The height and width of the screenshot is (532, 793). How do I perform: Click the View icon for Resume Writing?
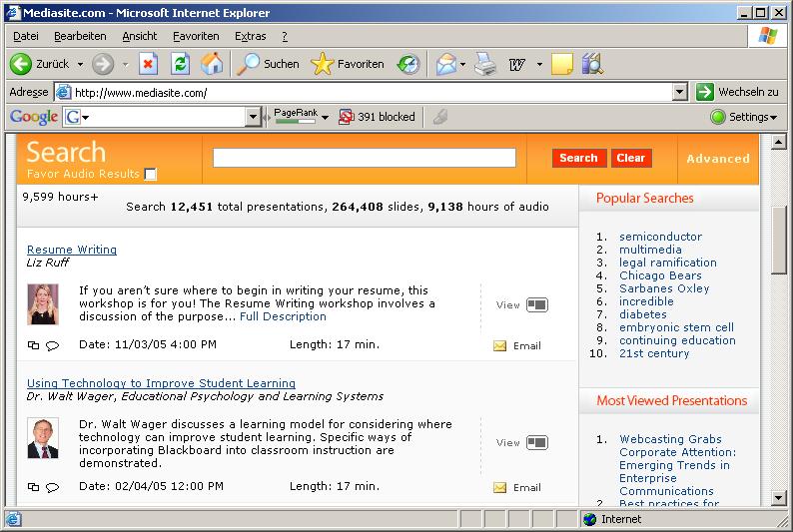pyautogui.click(x=537, y=305)
